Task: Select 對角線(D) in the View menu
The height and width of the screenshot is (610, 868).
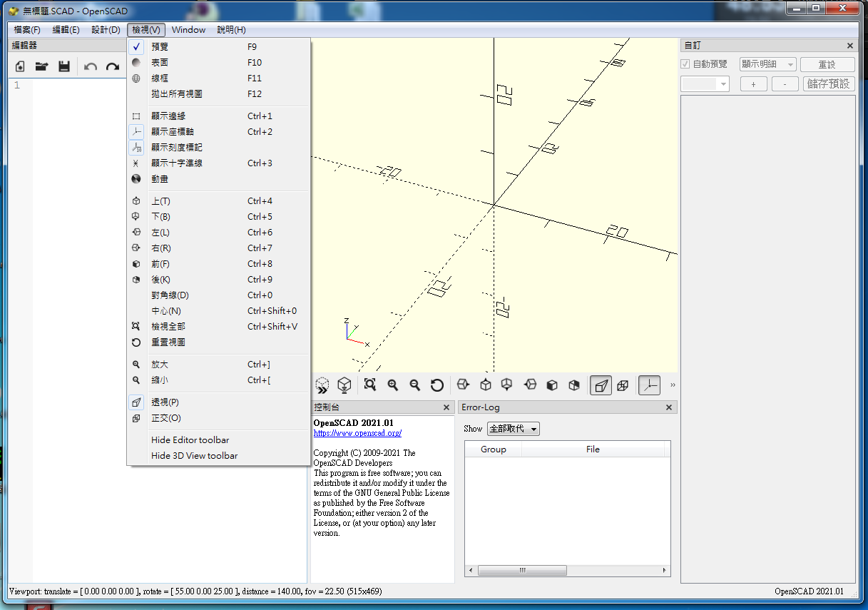Action: pyautogui.click(x=218, y=295)
